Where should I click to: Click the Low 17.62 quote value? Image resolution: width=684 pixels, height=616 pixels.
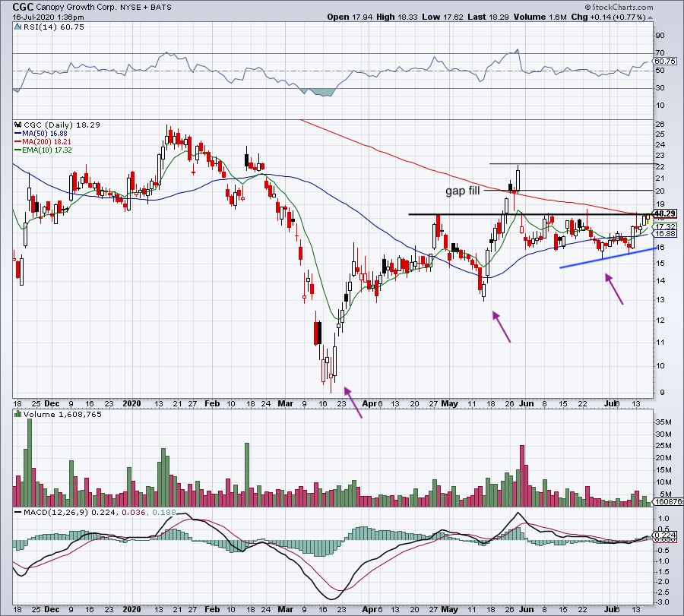[x=443, y=17]
